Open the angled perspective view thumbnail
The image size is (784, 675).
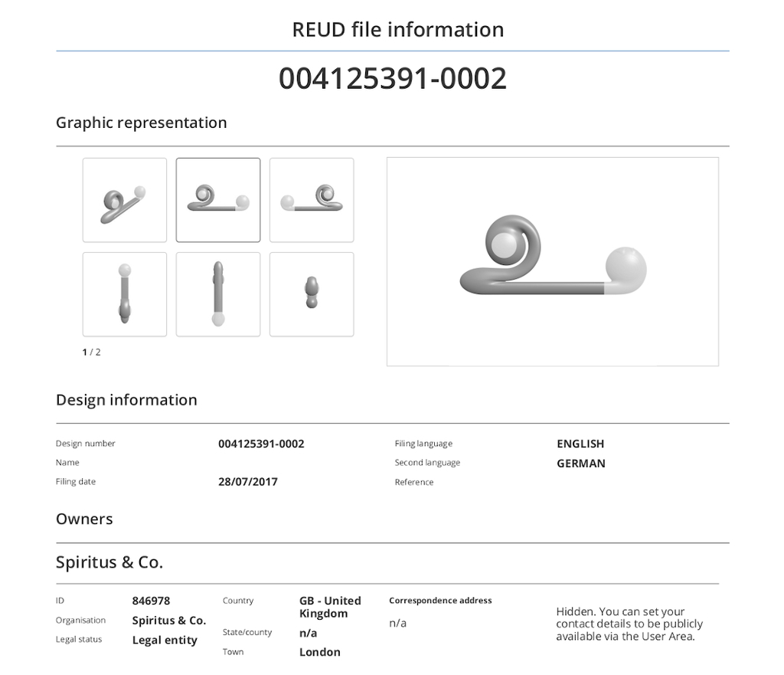(125, 200)
